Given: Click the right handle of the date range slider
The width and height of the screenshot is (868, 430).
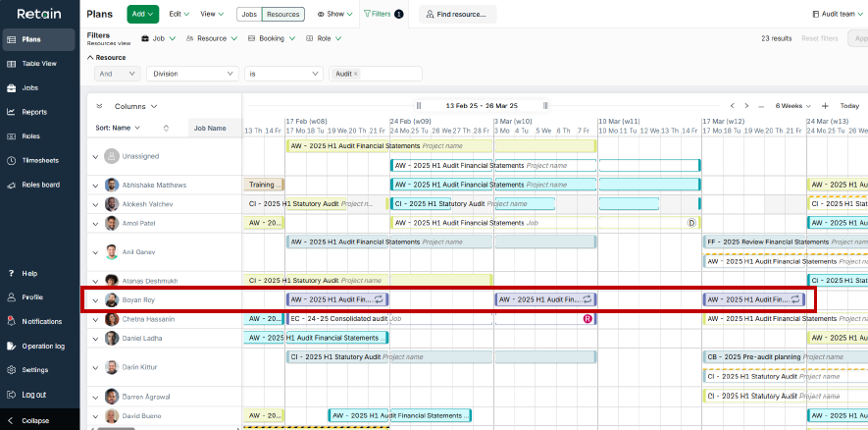Looking at the screenshot, I should (x=546, y=106).
